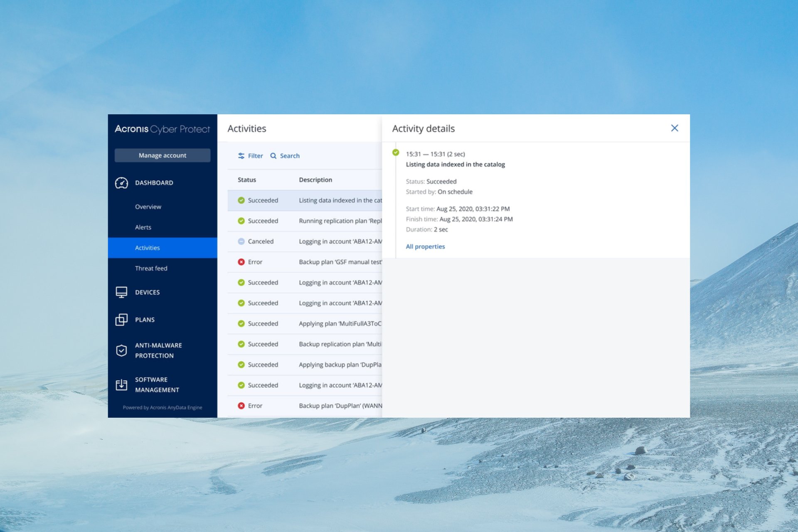
Task: Click '15:31 — 15:31 (2 sec)' timestamp
Action: point(435,154)
